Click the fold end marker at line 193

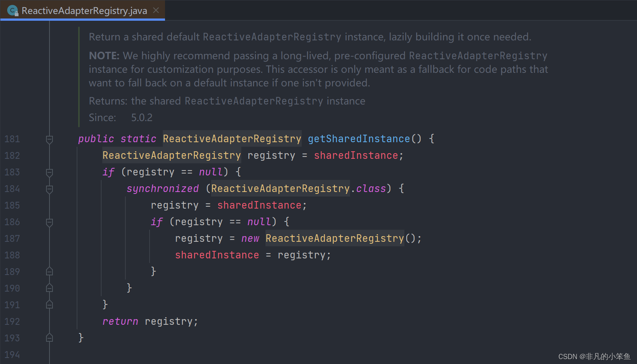(x=49, y=338)
